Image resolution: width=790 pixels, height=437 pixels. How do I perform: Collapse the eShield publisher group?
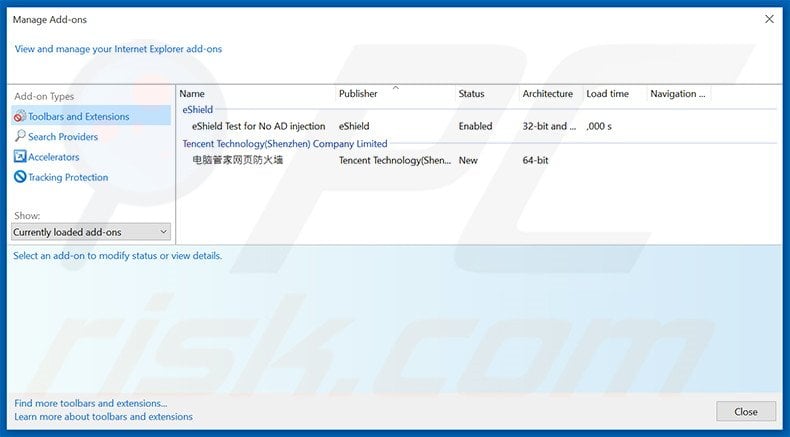[198, 109]
